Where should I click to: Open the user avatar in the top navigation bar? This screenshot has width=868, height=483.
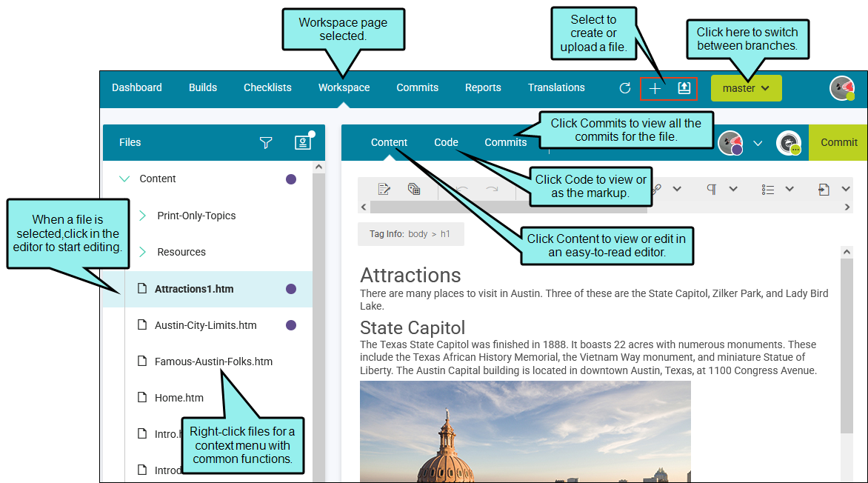(842, 88)
